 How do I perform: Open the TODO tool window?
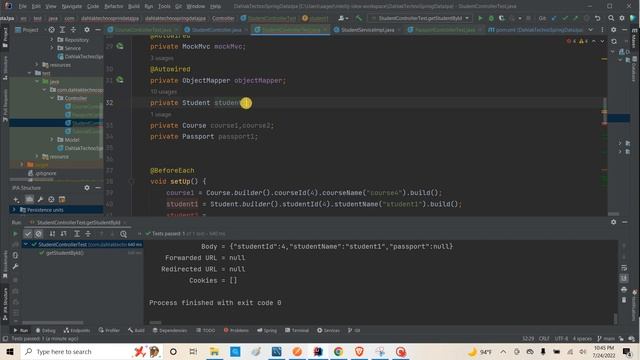(205, 330)
